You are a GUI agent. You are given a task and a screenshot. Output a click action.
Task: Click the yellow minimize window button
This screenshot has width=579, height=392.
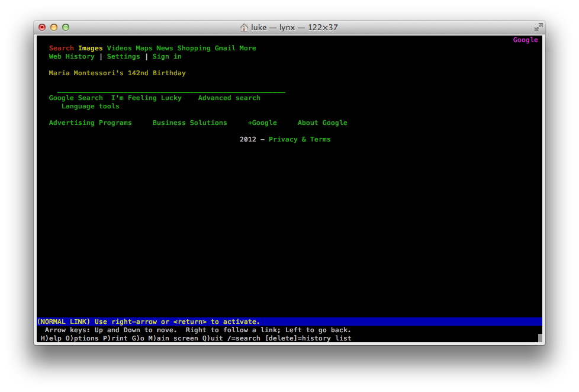(54, 27)
